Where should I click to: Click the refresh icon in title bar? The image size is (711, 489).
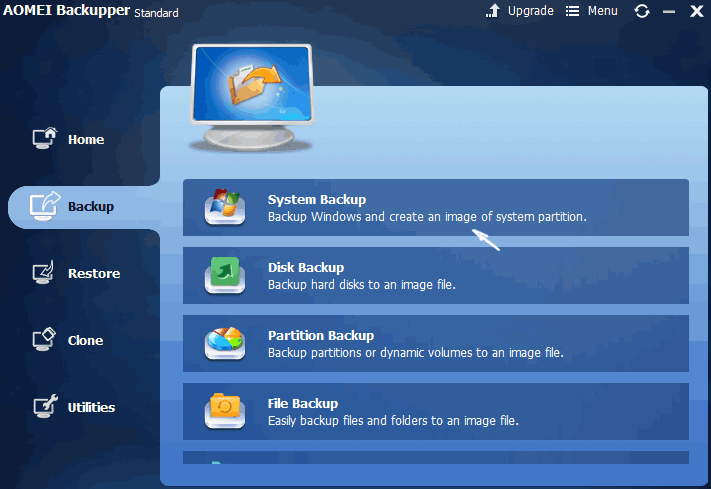point(642,11)
